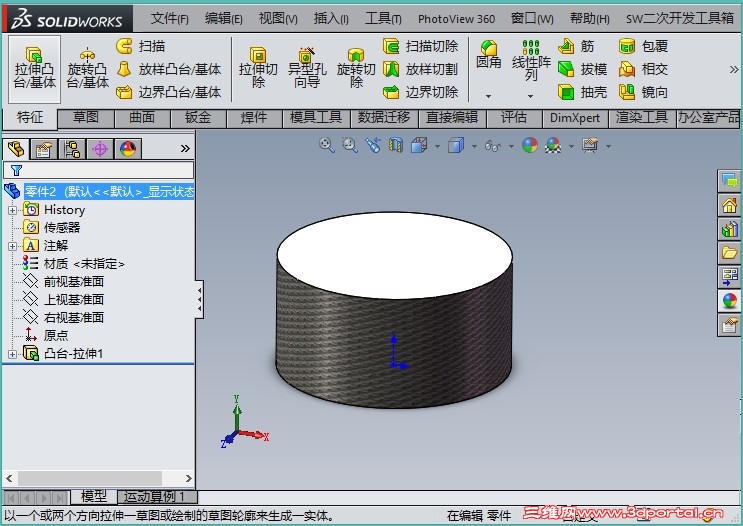Open the ConfigurationManager tab icon
The width and height of the screenshot is (743, 526).
point(72,149)
